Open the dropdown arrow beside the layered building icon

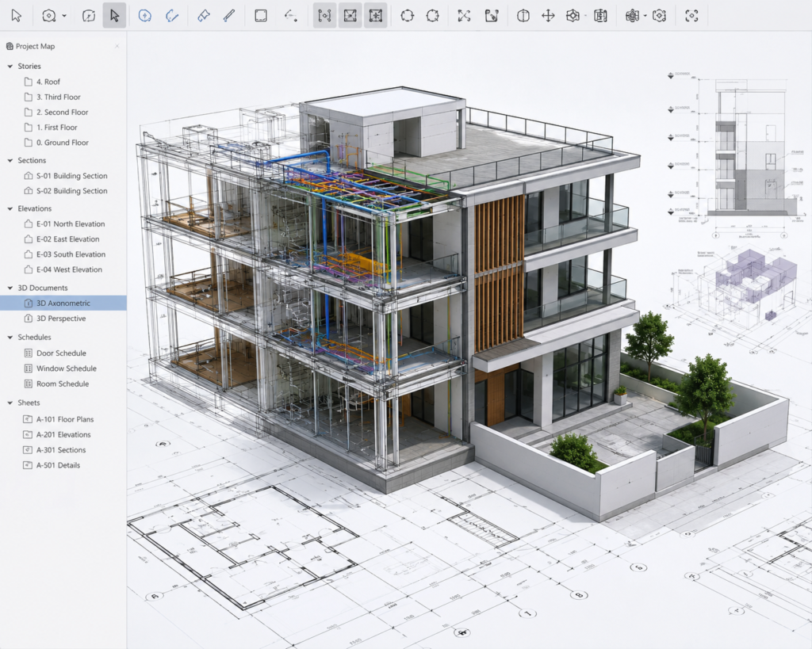pyautogui.click(x=645, y=16)
